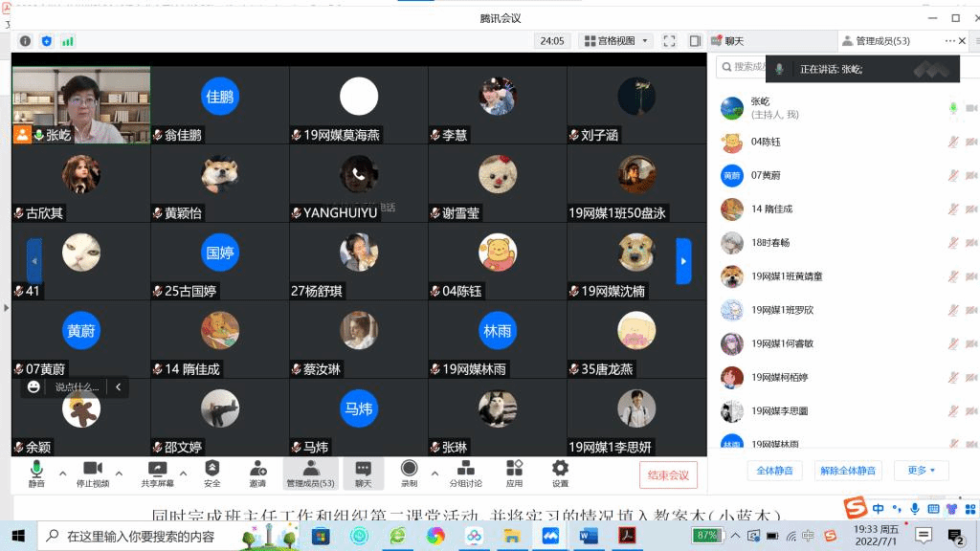Toggle the 静音 microphone mute button
The width and height of the screenshot is (980, 551).
[x=36, y=468]
